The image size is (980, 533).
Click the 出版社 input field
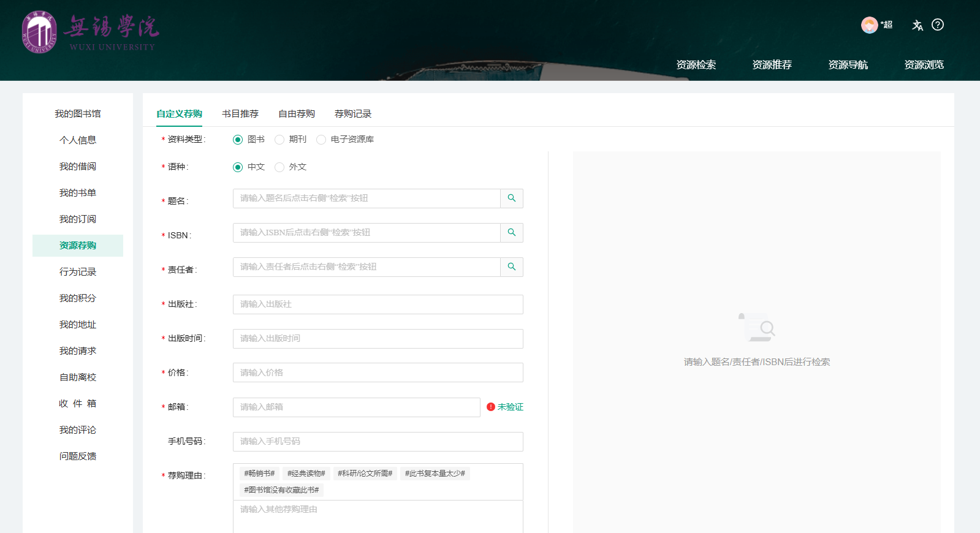[x=378, y=304]
